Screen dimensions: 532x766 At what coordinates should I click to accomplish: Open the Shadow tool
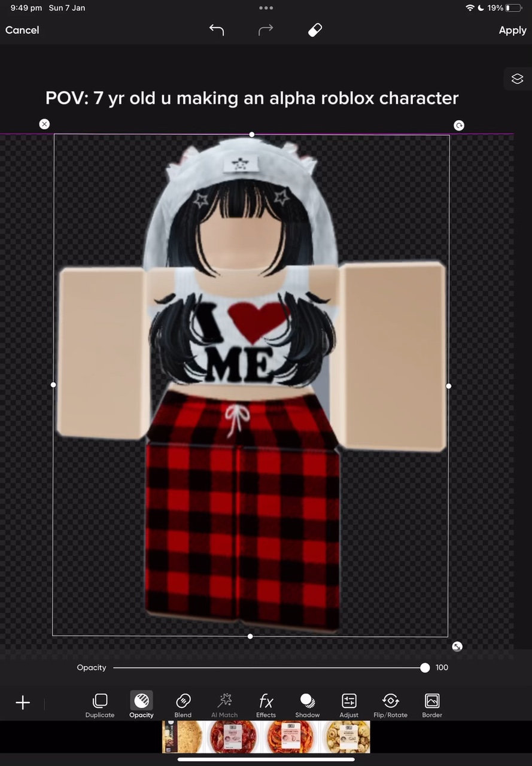(x=307, y=705)
